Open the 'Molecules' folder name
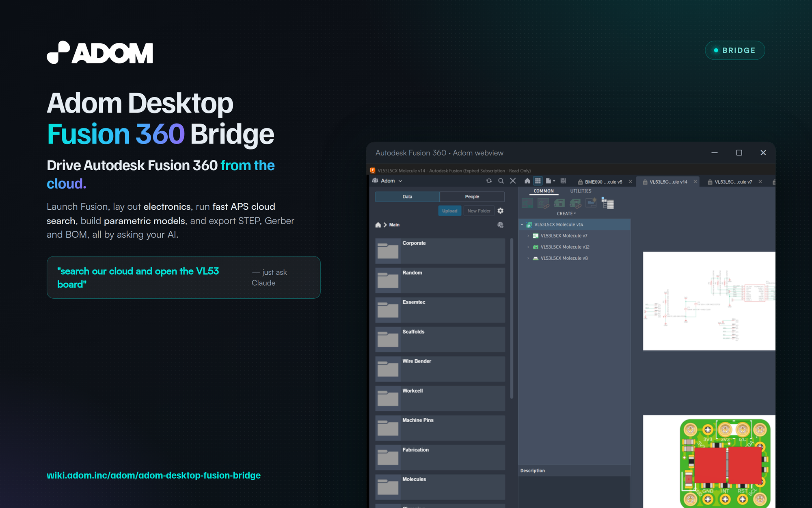Image resolution: width=812 pixels, height=508 pixels. [x=414, y=480]
